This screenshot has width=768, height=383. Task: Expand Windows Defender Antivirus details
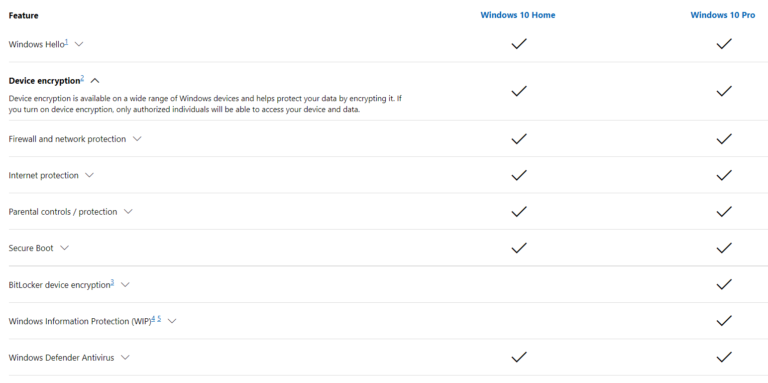tap(125, 358)
